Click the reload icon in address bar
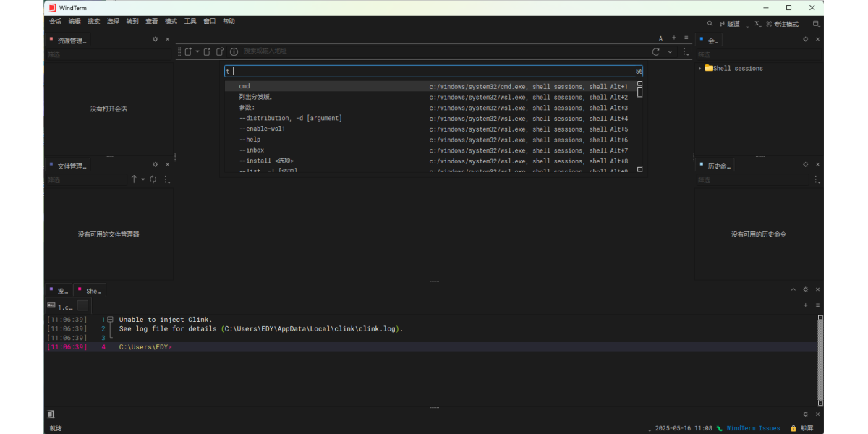This screenshot has height=434, width=868. [x=656, y=51]
